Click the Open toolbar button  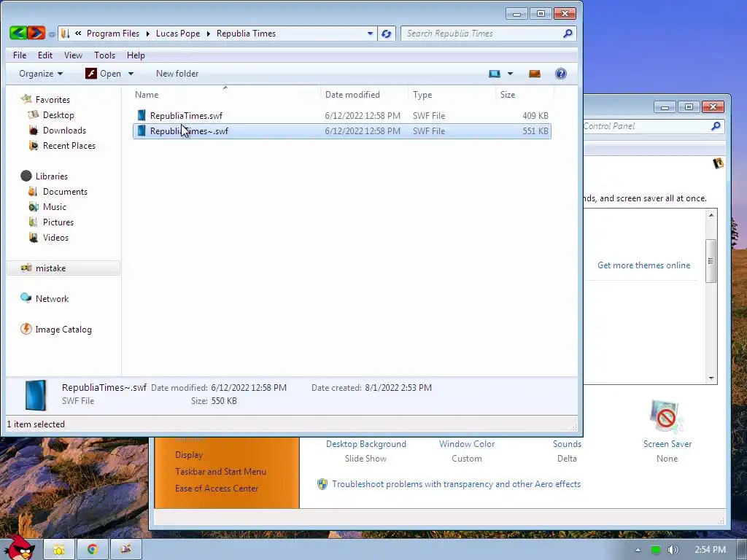[104, 74]
